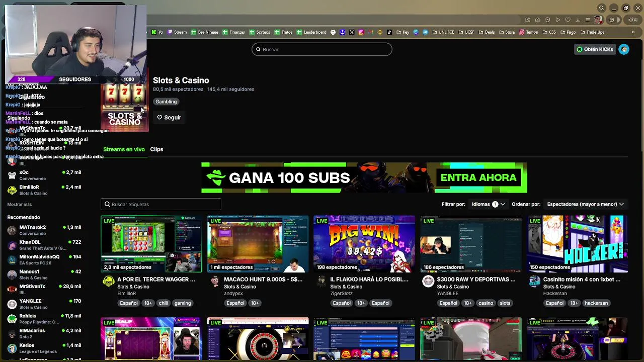Open the Key bookmark folder
The width and height of the screenshot is (644, 362).
tap(403, 32)
